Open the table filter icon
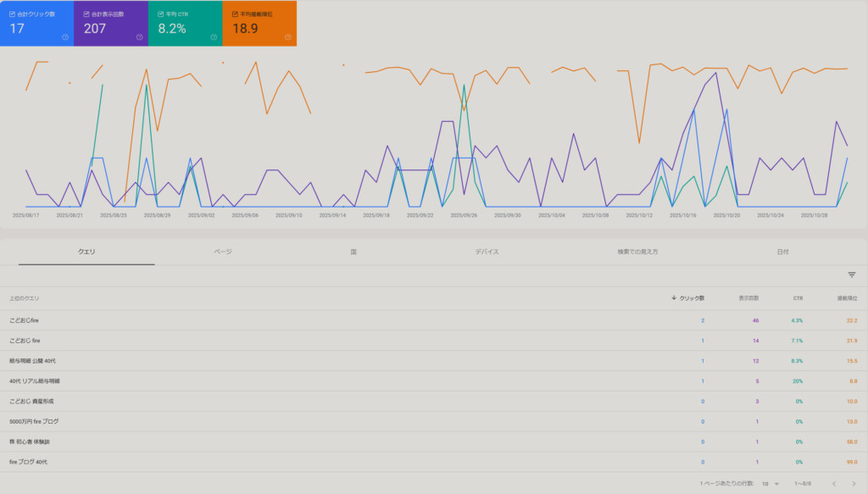868x494 pixels. 852,275
